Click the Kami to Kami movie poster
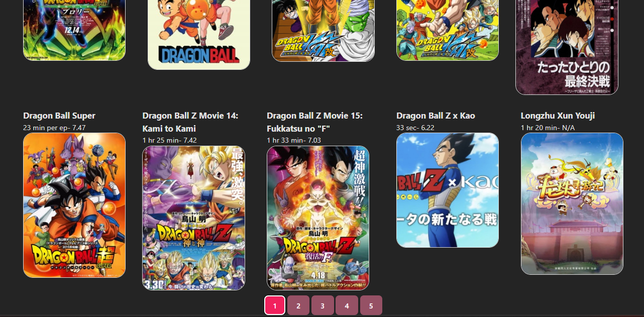The height and width of the screenshot is (317, 644). [x=193, y=218]
